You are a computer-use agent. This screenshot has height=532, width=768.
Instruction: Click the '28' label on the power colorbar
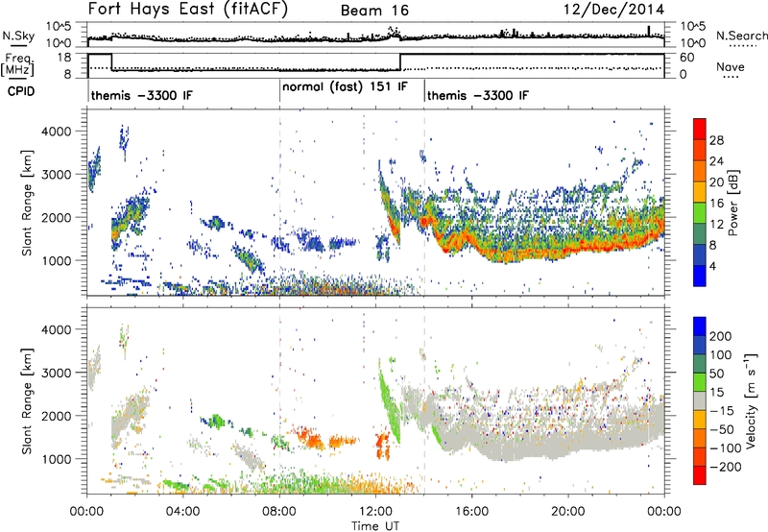coord(716,140)
